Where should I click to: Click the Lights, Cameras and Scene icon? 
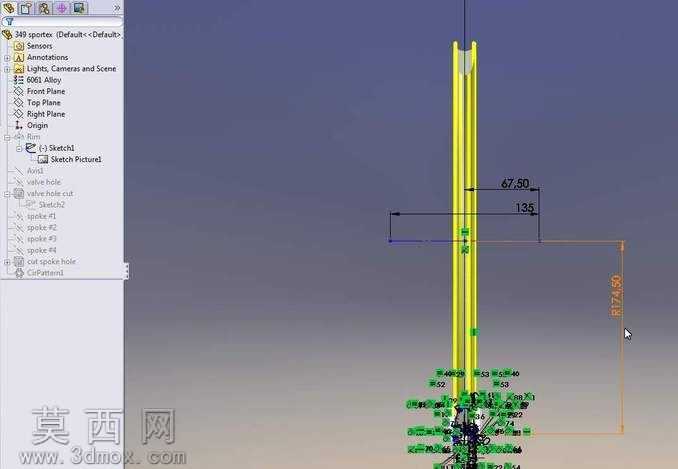19,68
